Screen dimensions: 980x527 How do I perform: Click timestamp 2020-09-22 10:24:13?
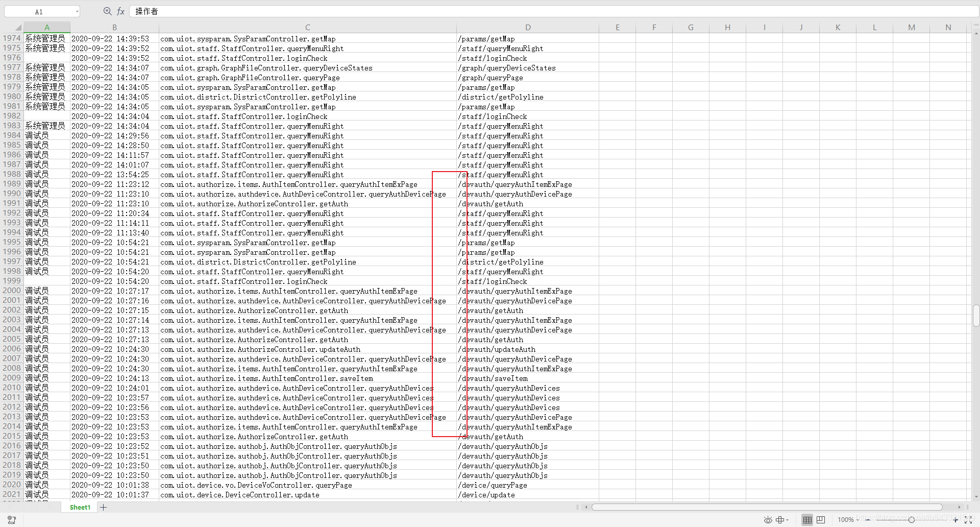(114, 378)
